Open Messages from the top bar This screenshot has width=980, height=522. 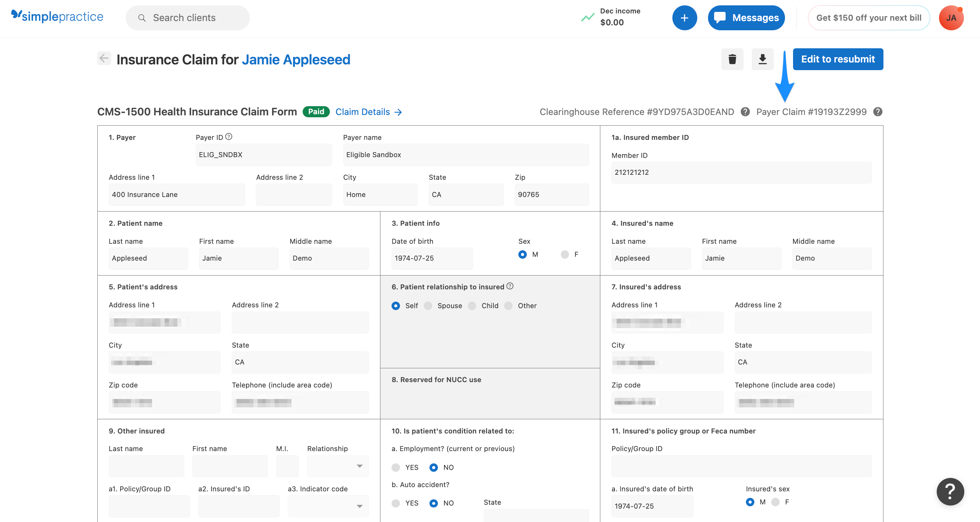point(746,17)
